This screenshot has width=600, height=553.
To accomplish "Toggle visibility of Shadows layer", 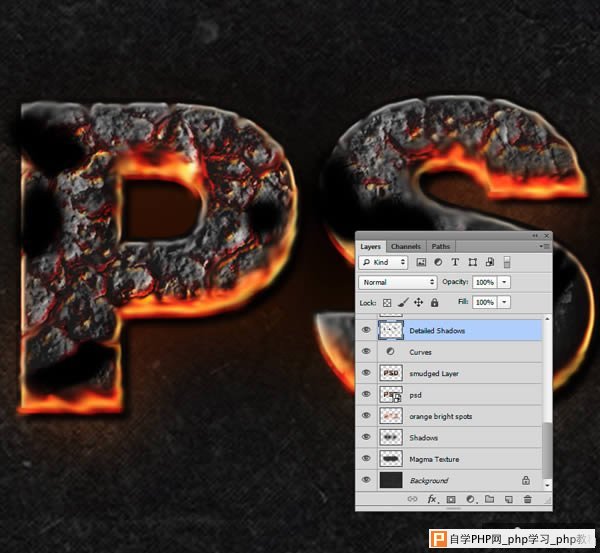I will click(x=366, y=437).
